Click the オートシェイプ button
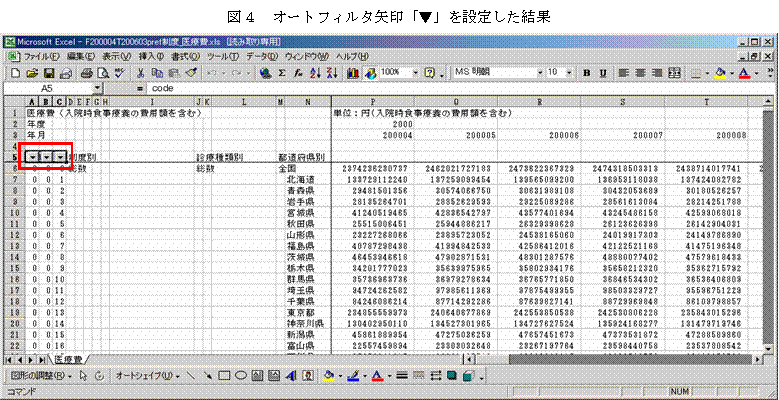Image resolution: width=779 pixels, height=400 pixels. pyautogui.click(x=146, y=377)
